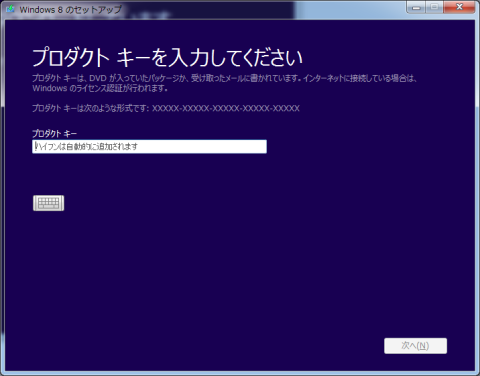Click the Windows 8 setup title bar icon
Screen dimensions: 480x376
pyautogui.click(x=10, y=9)
